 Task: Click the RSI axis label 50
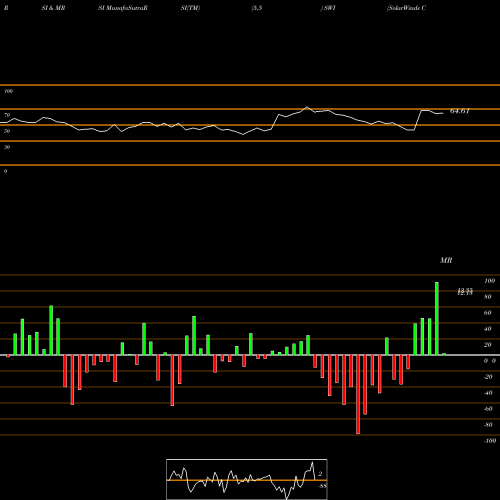(x=7, y=131)
